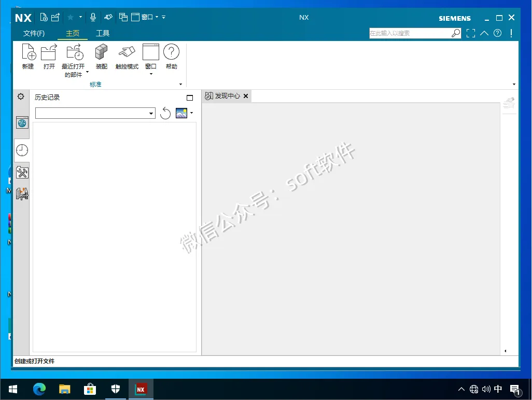Screen dimensions: 532x400
Task: Open File Explorer from taskbar
Action: (64, 389)
